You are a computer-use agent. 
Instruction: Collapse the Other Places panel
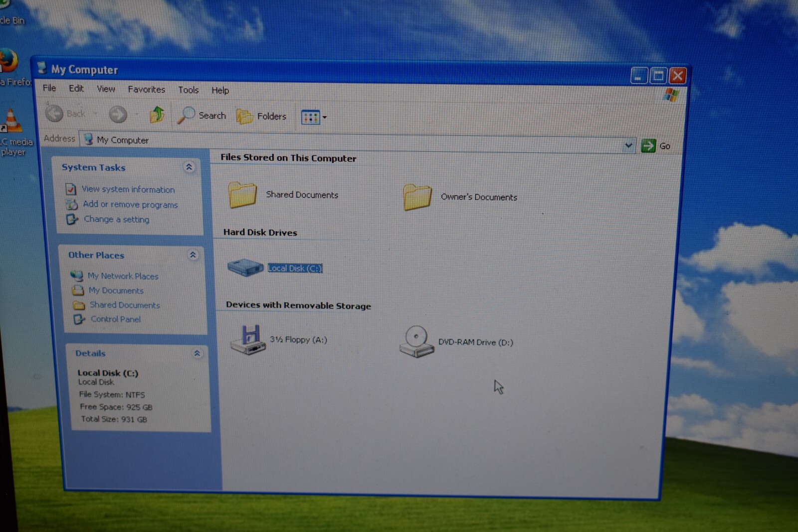coord(193,255)
